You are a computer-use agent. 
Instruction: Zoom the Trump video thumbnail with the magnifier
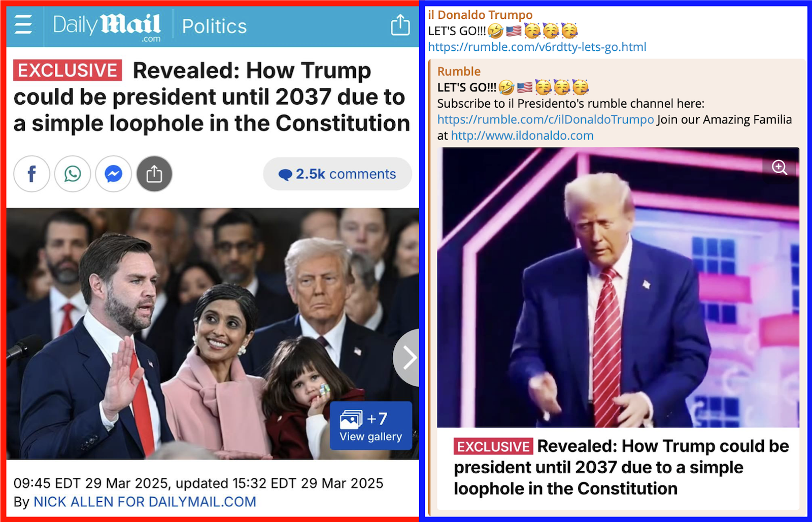pyautogui.click(x=780, y=167)
